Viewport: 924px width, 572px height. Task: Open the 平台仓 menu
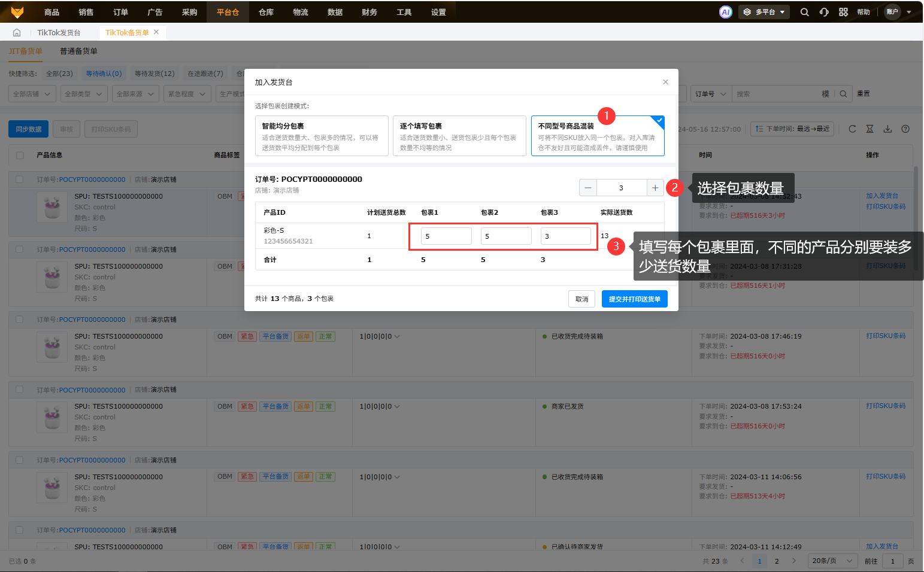coord(228,12)
